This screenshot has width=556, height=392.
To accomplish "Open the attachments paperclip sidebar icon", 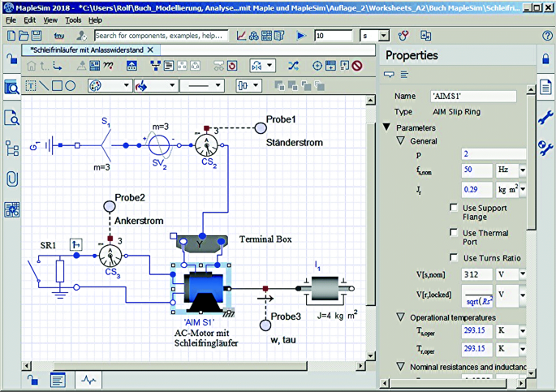I will click(x=11, y=179).
